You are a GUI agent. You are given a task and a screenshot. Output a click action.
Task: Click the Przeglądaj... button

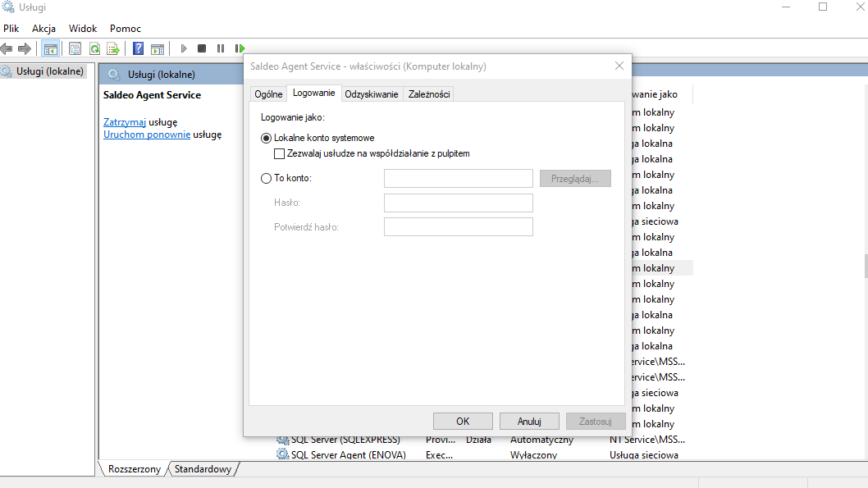pos(575,178)
